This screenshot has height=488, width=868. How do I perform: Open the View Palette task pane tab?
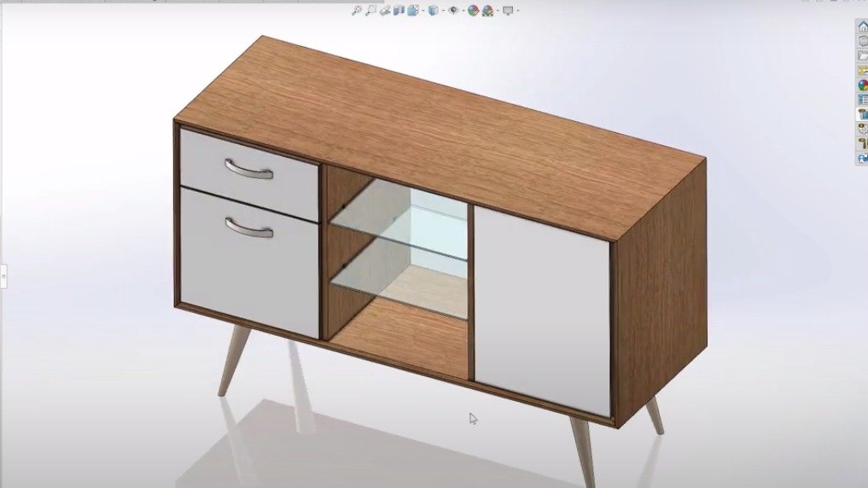pyautogui.click(x=862, y=71)
